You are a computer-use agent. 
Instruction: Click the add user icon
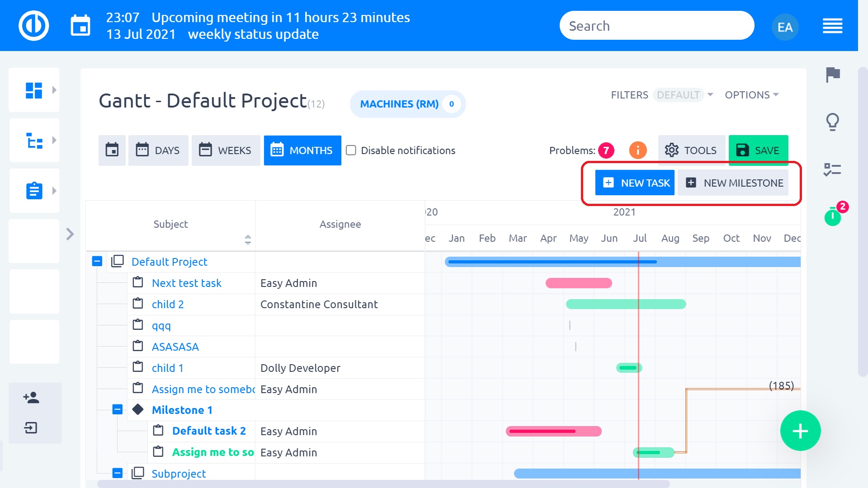[31, 398]
